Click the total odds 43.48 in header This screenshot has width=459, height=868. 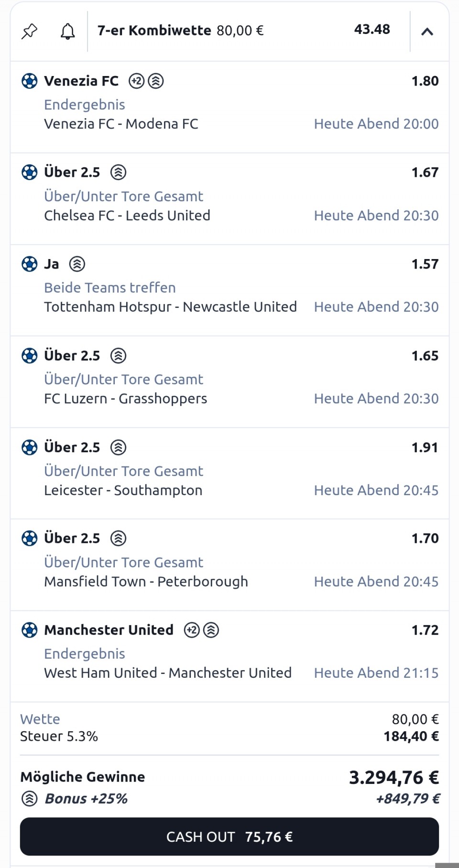coord(372,30)
